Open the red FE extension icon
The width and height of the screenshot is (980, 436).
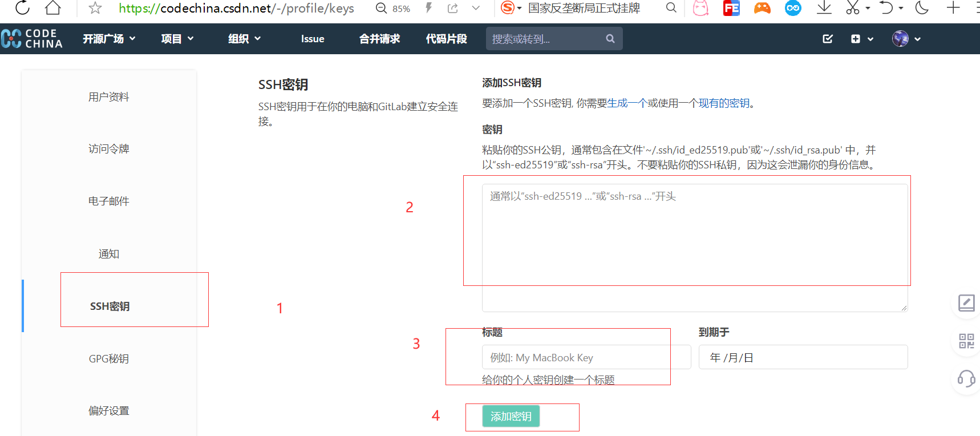(x=731, y=8)
